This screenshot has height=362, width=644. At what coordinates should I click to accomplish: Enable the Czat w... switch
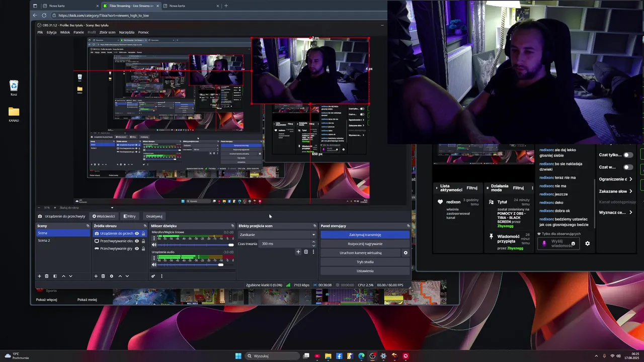tap(628, 167)
